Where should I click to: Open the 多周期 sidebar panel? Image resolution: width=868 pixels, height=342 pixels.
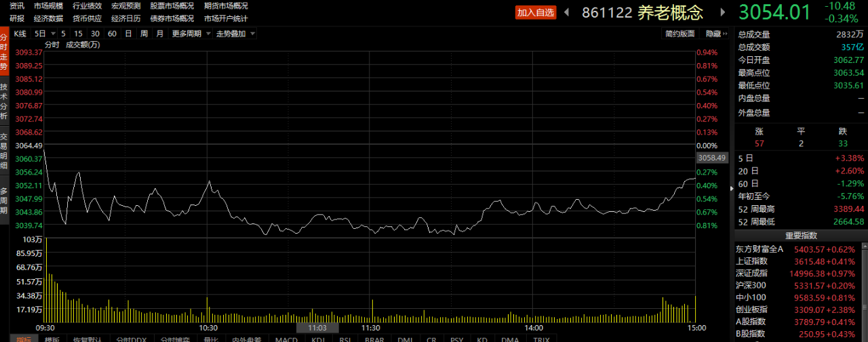click(4, 200)
